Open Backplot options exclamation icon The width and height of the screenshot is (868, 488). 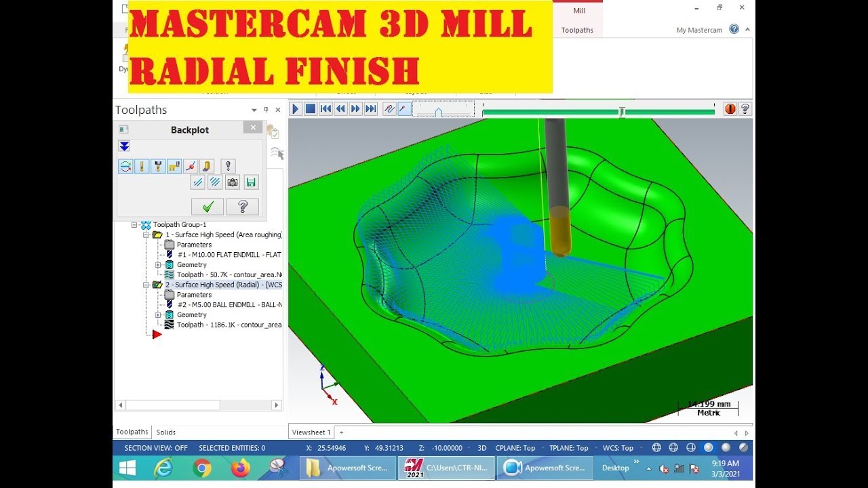tap(229, 166)
